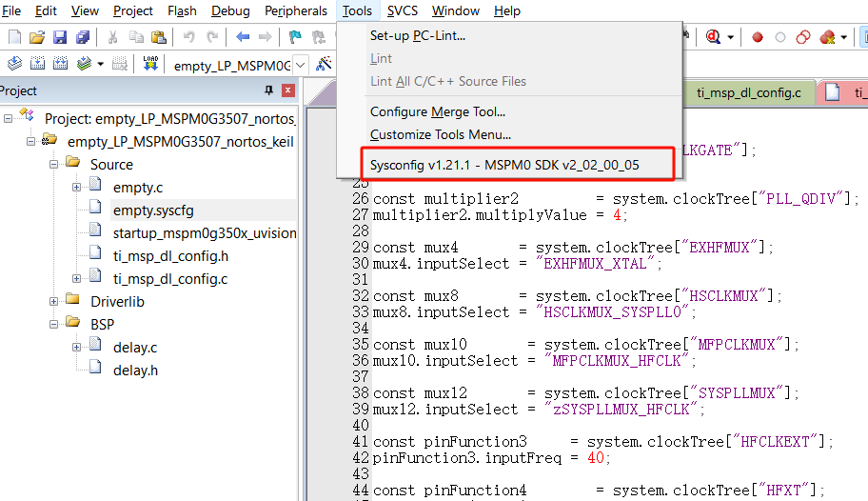Click the Open file folder icon
The width and height of the screenshot is (868, 501).
36,37
